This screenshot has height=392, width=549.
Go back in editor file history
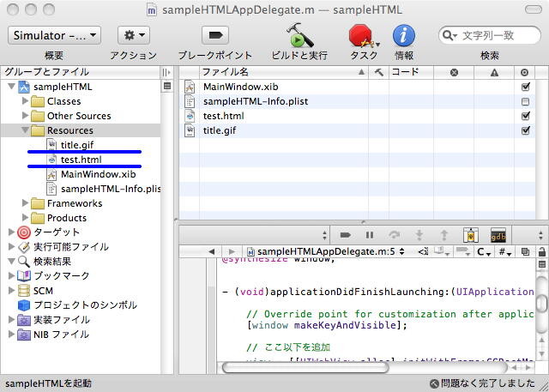[212, 251]
